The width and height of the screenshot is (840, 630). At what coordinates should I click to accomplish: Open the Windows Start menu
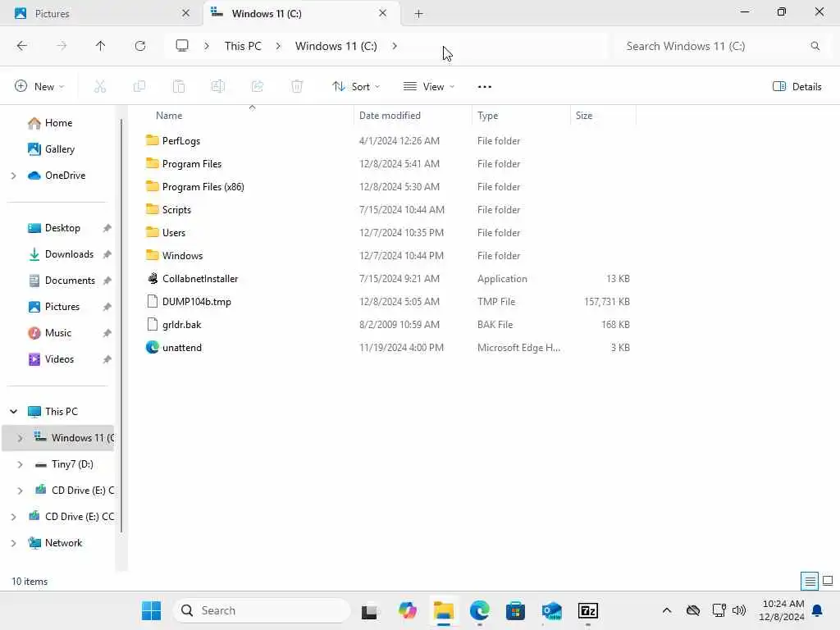152,610
